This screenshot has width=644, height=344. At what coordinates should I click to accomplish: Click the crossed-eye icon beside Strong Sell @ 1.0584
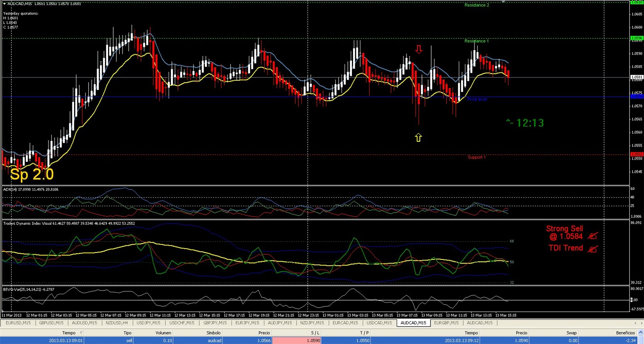point(593,236)
